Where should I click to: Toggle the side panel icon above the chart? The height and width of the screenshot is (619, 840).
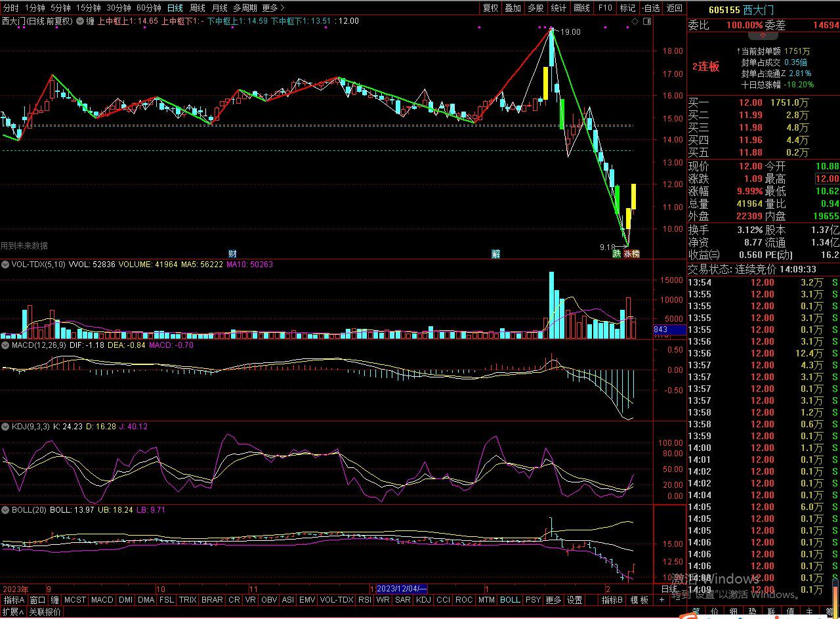(646, 21)
